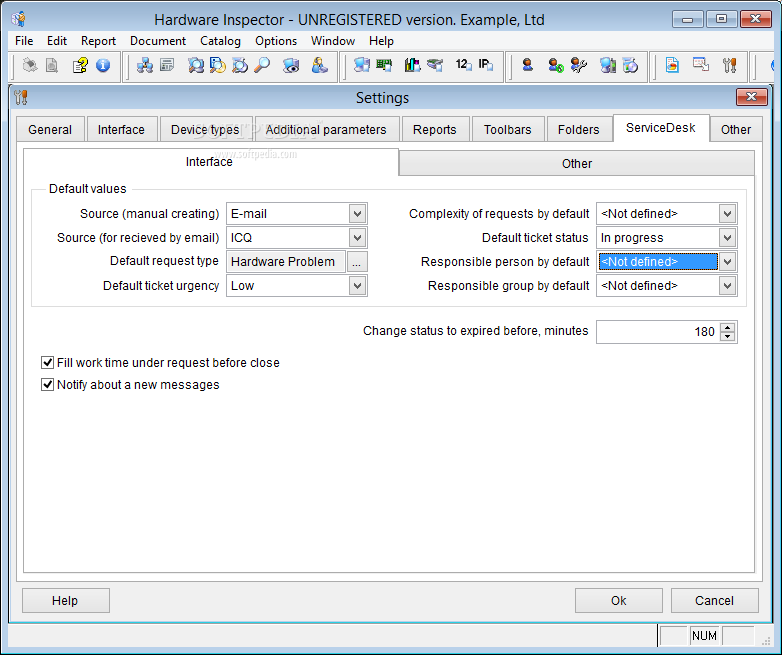Increase the expired minutes spinner value
This screenshot has width=782, height=655.
pos(728,327)
